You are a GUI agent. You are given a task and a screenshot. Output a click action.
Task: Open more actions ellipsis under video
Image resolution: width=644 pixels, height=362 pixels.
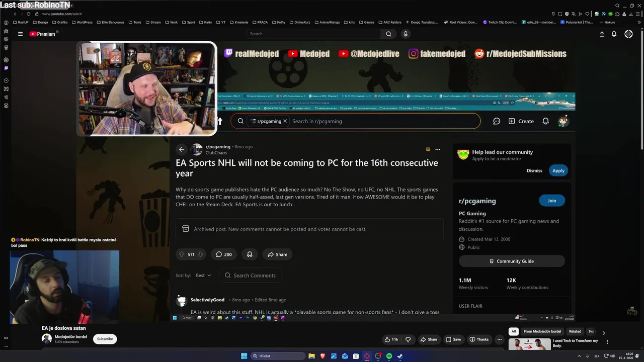point(499,339)
